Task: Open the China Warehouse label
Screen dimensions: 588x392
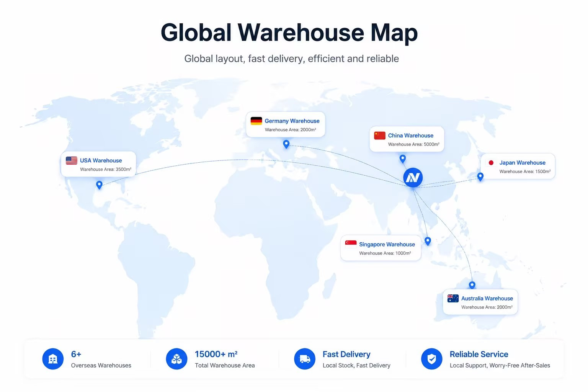Action: [x=411, y=136]
